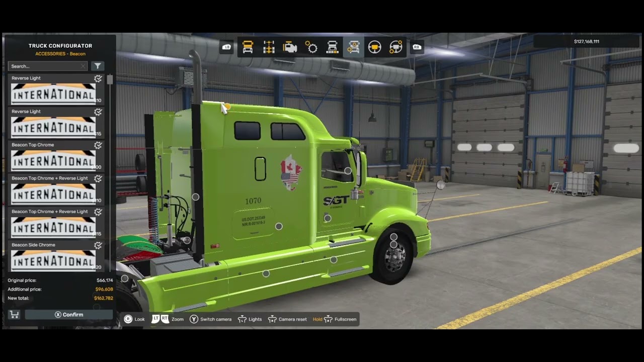Click badge icon on $10 Reverse Light
The image size is (644, 362).
click(x=98, y=79)
